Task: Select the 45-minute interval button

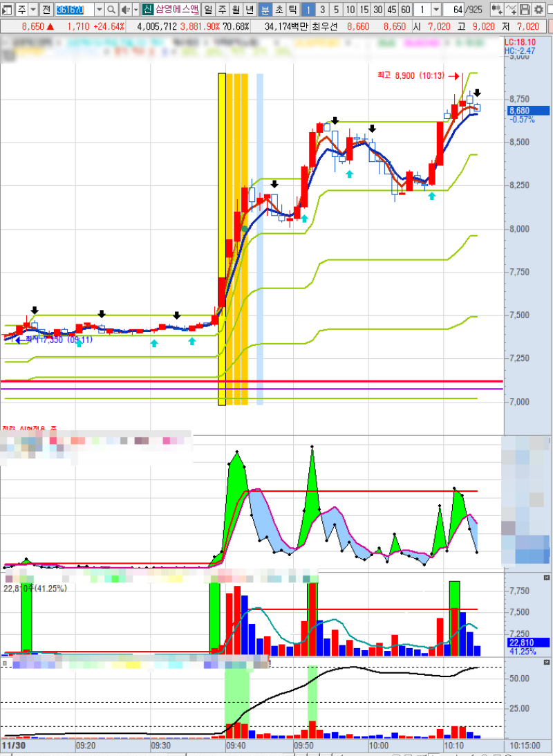Action: point(392,9)
